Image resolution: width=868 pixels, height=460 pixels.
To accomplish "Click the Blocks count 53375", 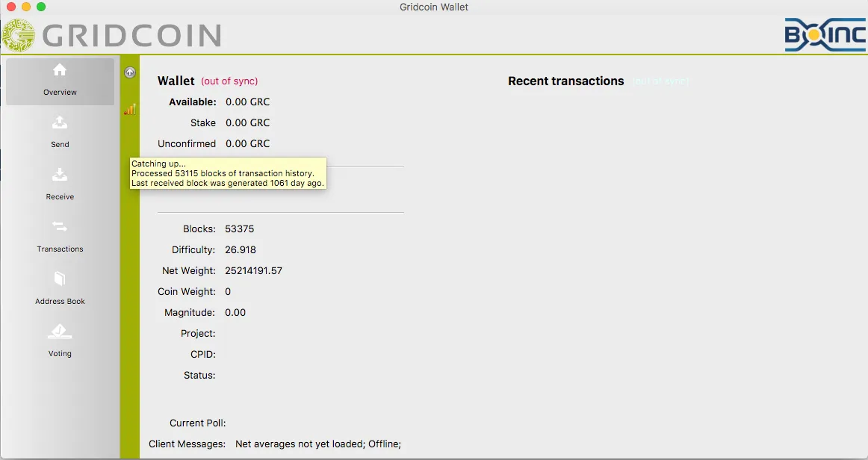I will tap(240, 229).
